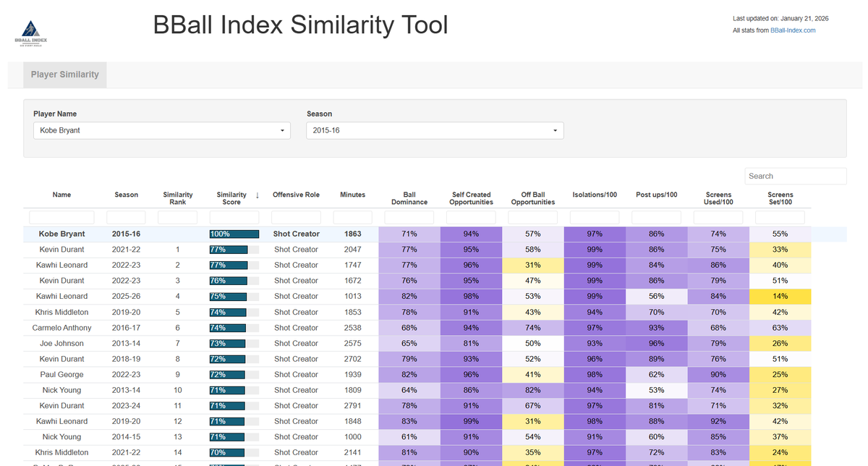
Task: Click Nick Young 2013-14's 82% Off Ball cell
Action: coord(533,390)
